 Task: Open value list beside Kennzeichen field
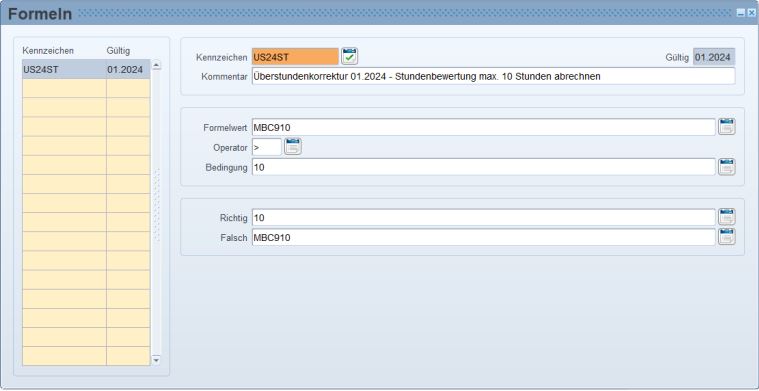click(349, 57)
